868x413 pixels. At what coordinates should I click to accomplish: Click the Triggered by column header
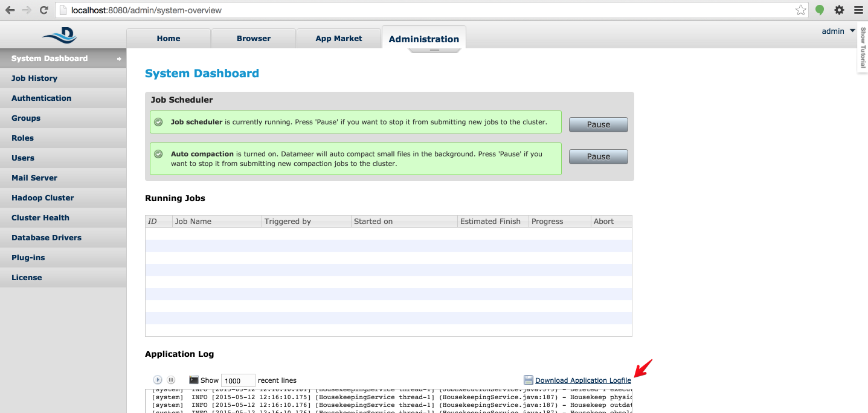pos(306,222)
